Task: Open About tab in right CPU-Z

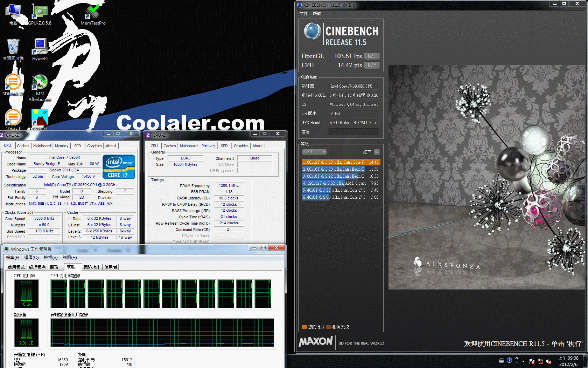Action: pos(258,146)
